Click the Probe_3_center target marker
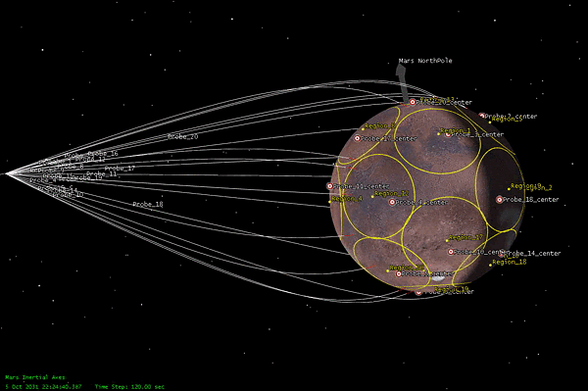Viewport: 588px width, 391px height. (x=448, y=134)
